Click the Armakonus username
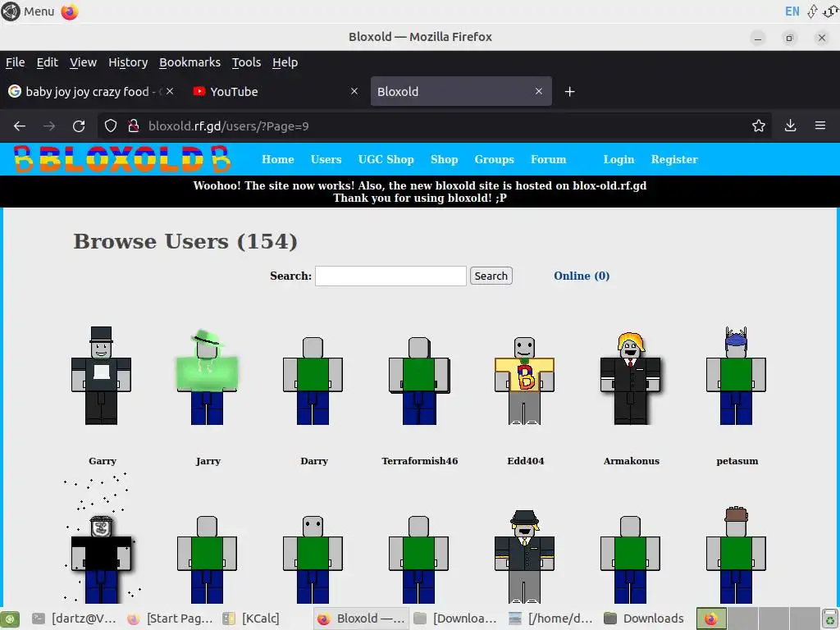The image size is (840, 630). point(631,461)
